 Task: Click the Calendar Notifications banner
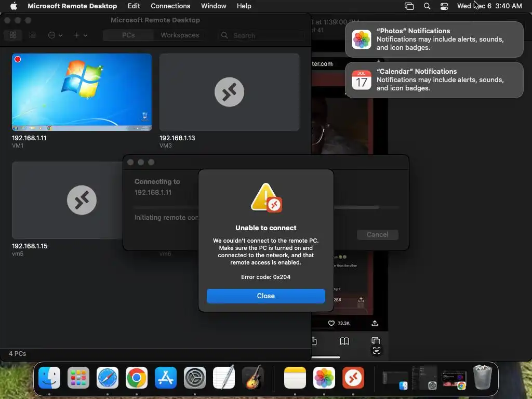(x=434, y=79)
